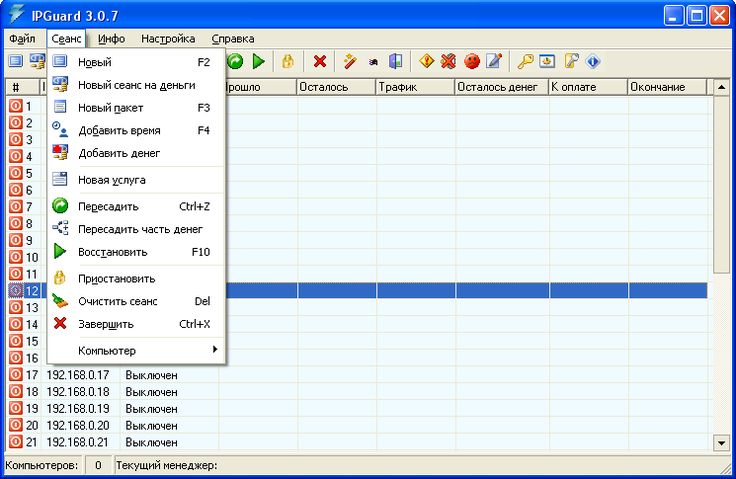736x479 pixels.
Task: Click the Осталось column header
Action: [x=336, y=87]
